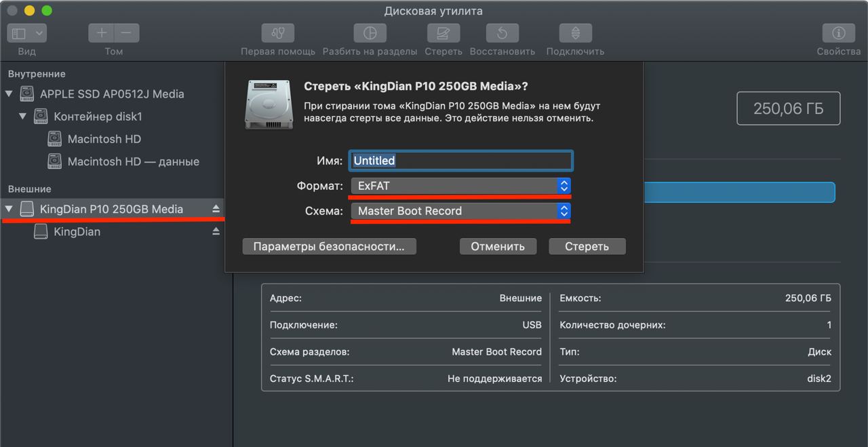This screenshot has height=447, width=868.
Task: Remove volume with minus button
Action: coord(127,33)
